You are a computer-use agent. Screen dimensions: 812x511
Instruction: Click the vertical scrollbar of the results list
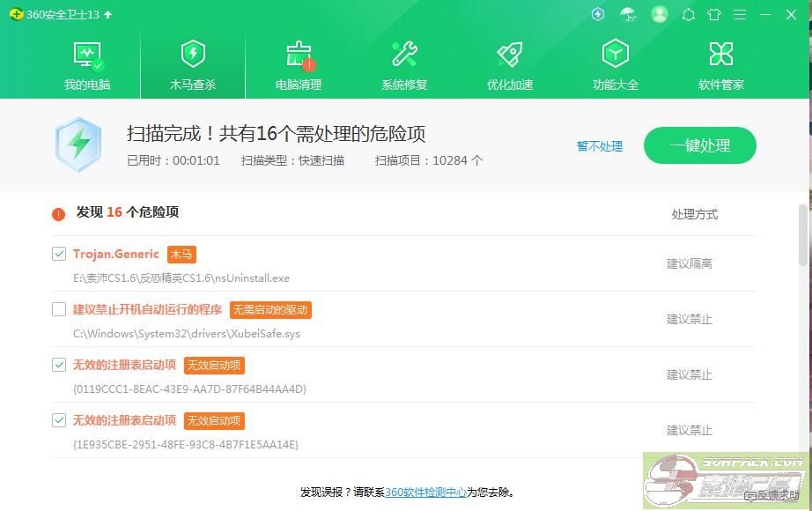803,234
